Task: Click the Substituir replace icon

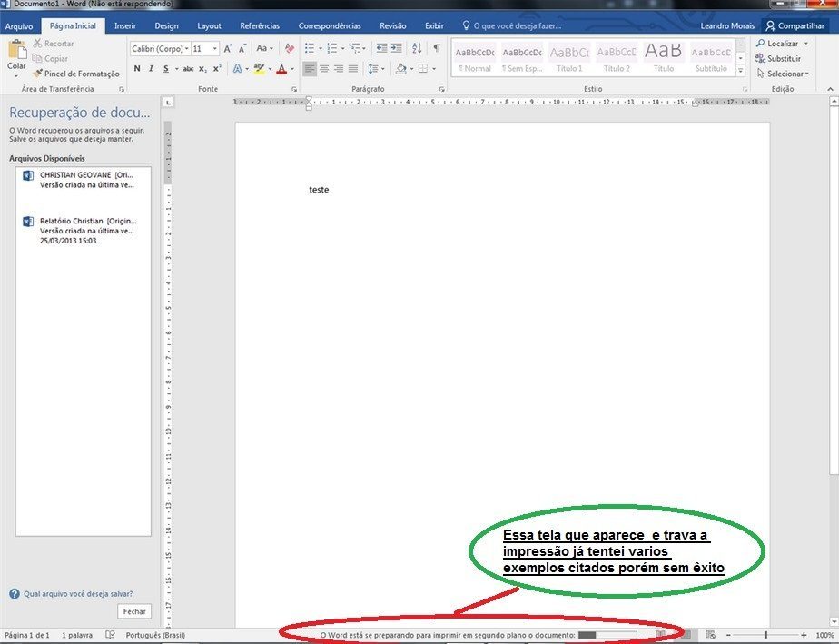Action: (760, 58)
